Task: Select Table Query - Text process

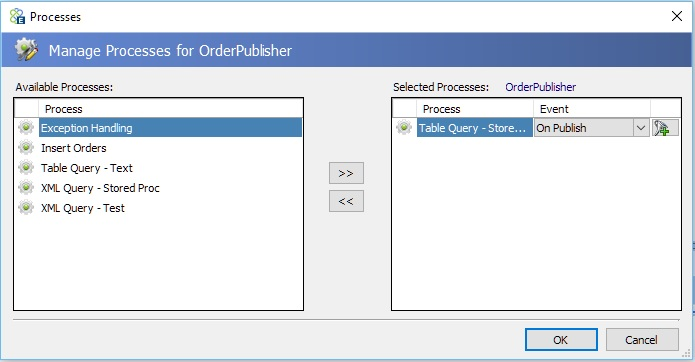Action: pos(171,167)
